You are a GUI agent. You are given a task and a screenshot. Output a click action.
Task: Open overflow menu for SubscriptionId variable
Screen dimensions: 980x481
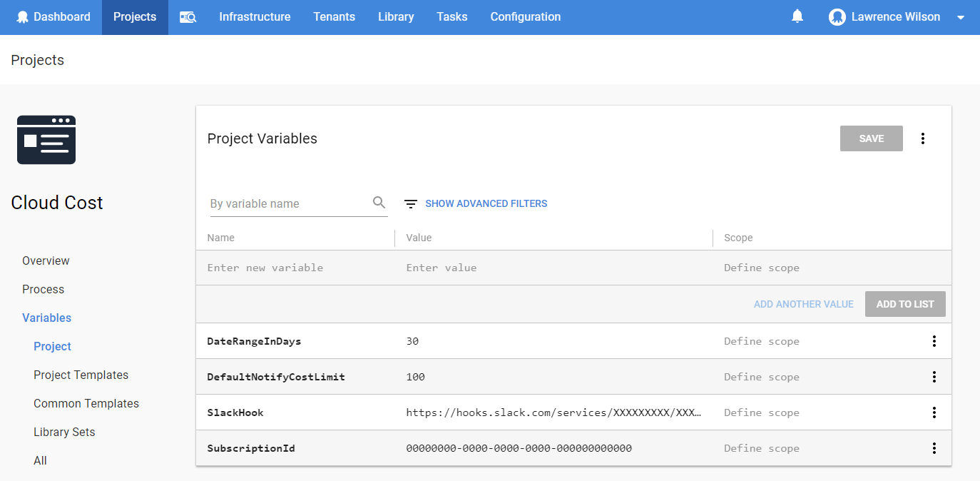click(x=934, y=447)
